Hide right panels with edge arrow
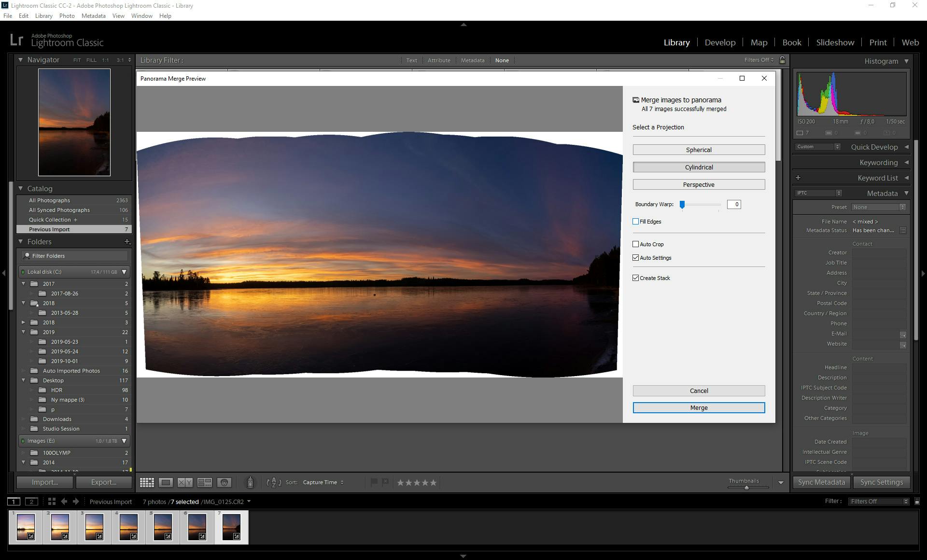Image resolution: width=927 pixels, height=560 pixels. [923, 273]
